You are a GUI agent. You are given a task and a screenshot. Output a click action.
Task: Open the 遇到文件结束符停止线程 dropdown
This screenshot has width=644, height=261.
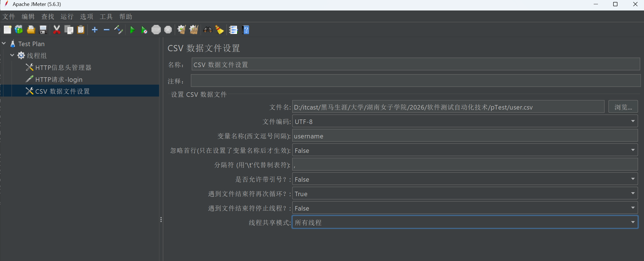(465, 208)
